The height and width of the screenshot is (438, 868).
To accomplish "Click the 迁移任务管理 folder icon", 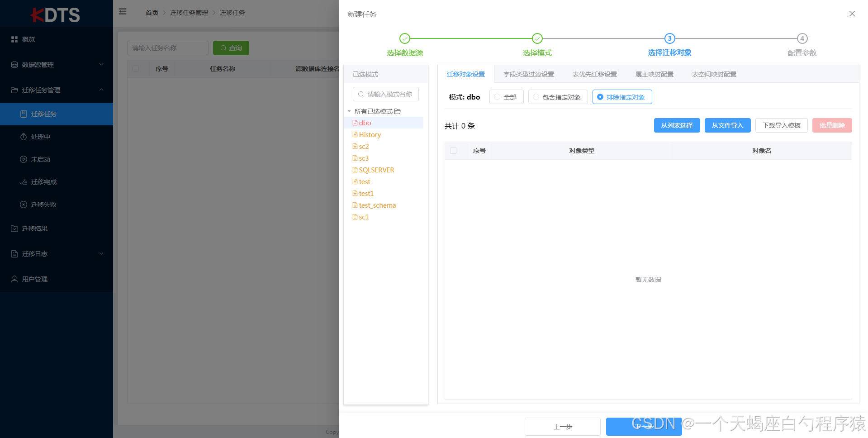I will coord(14,90).
